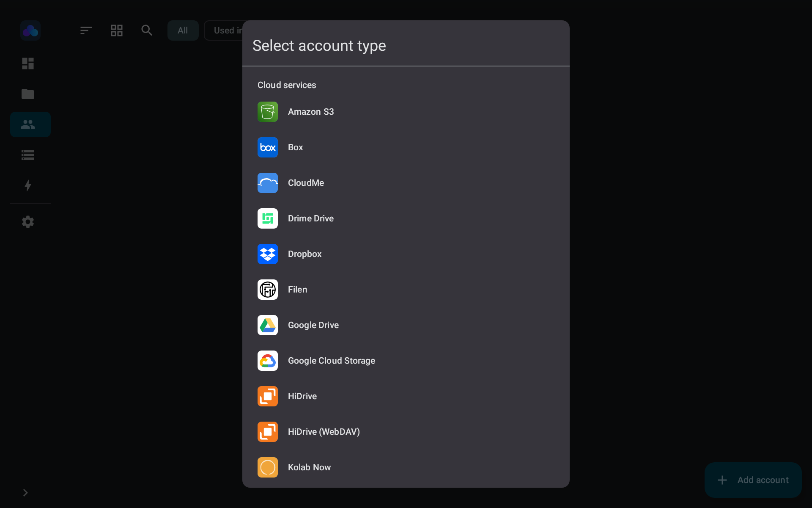Open the storage list sidebar icon

[x=28, y=155]
